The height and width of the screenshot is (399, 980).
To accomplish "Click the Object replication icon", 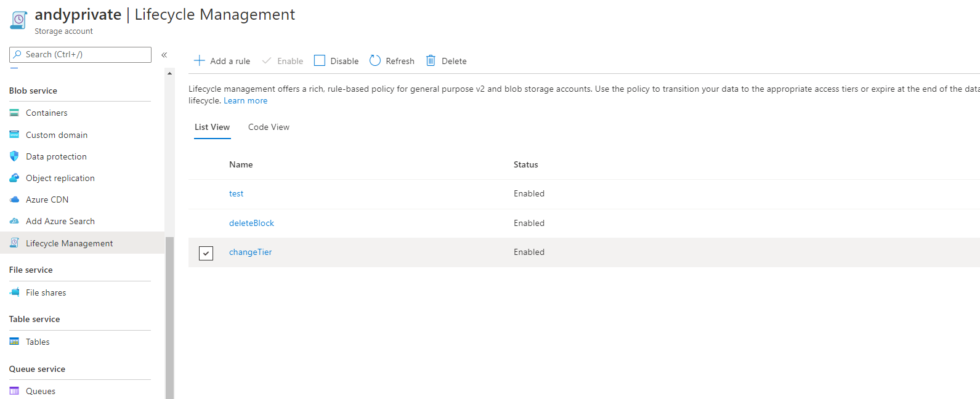I will (14, 178).
